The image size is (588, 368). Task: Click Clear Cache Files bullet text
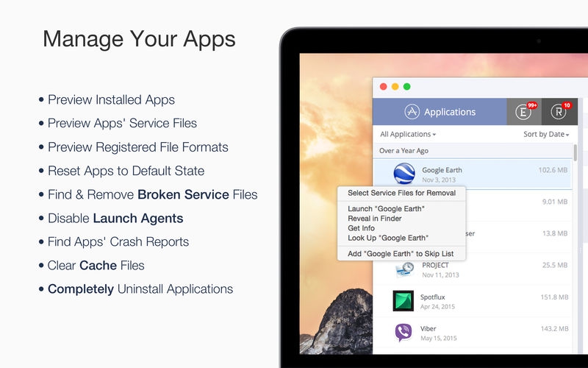(x=96, y=266)
